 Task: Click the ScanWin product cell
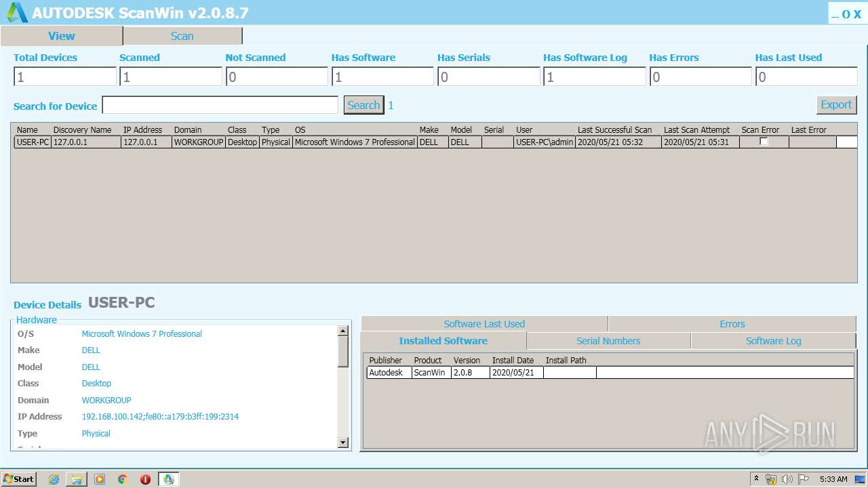431,373
